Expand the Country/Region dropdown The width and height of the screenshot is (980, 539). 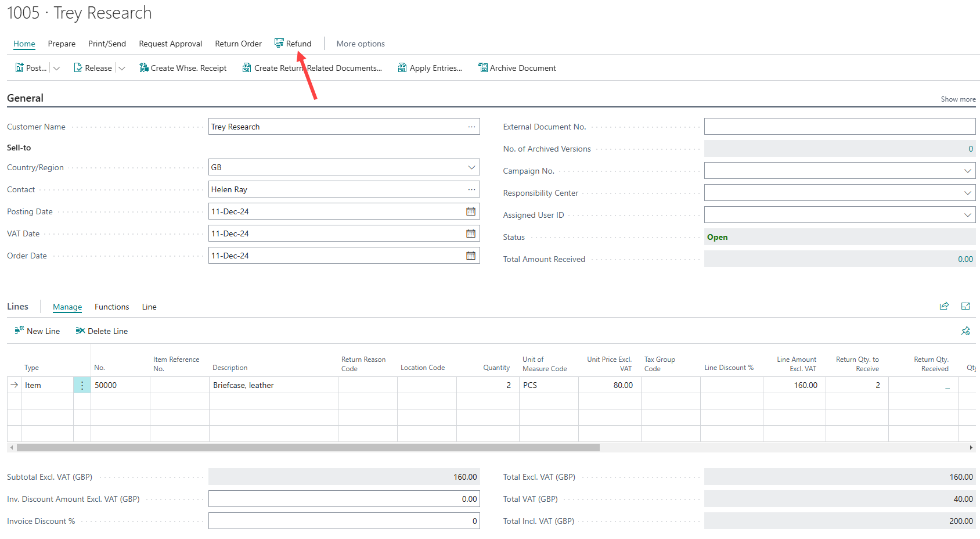471,167
